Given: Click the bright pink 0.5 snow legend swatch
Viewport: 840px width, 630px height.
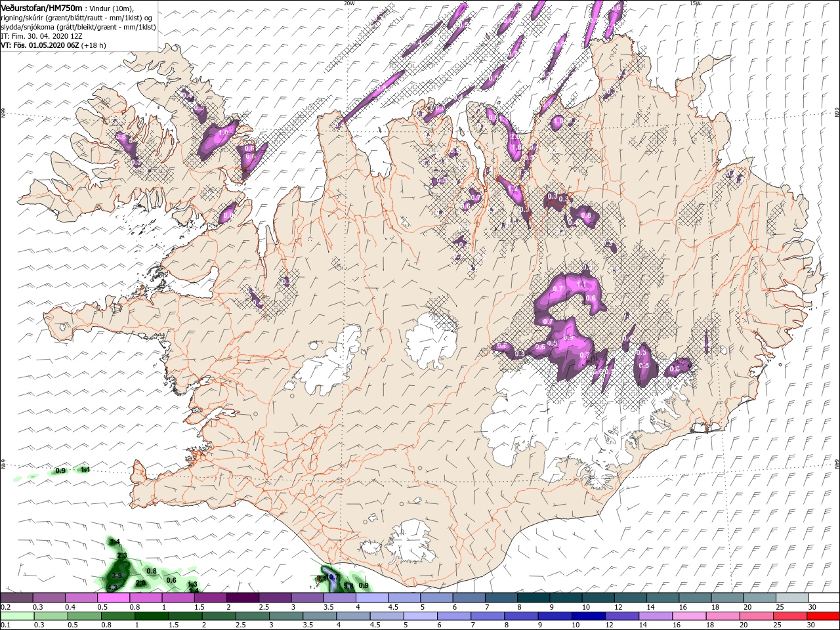Looking at the screenshot, I should 113,598.
